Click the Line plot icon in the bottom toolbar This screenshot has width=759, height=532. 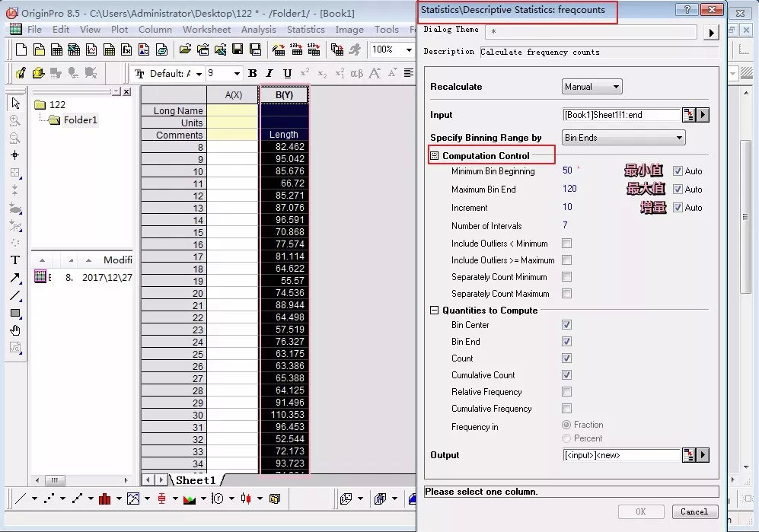[21, 499]
